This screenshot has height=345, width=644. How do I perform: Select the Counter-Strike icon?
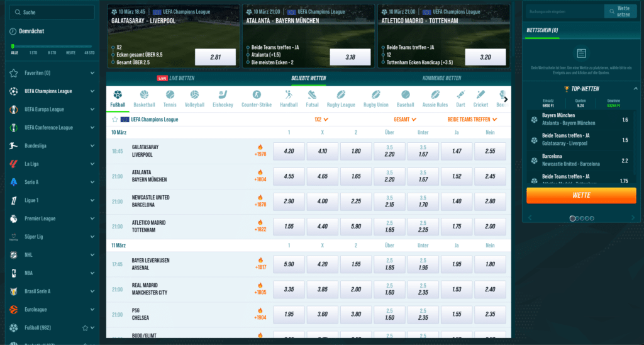coord(257,95)
